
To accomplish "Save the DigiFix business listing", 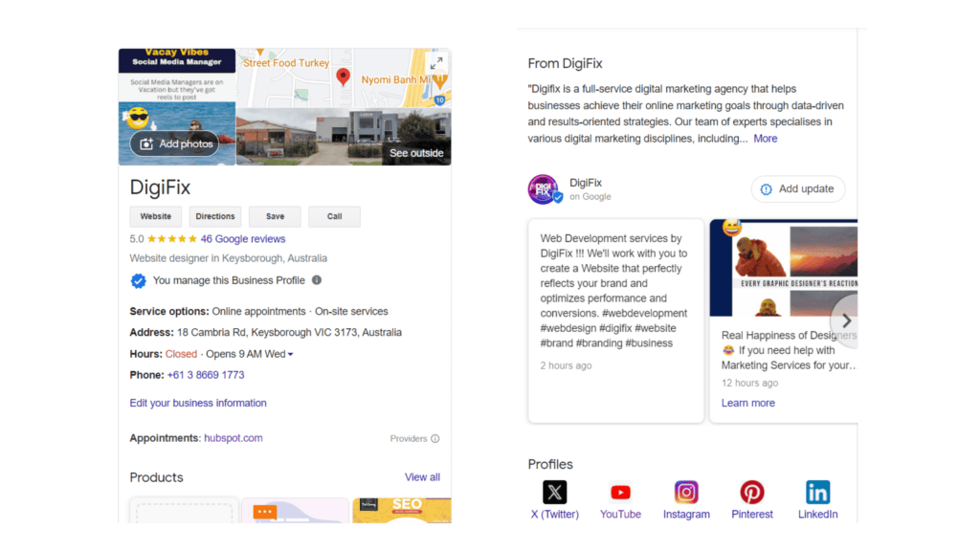I will tap(275, 216).
